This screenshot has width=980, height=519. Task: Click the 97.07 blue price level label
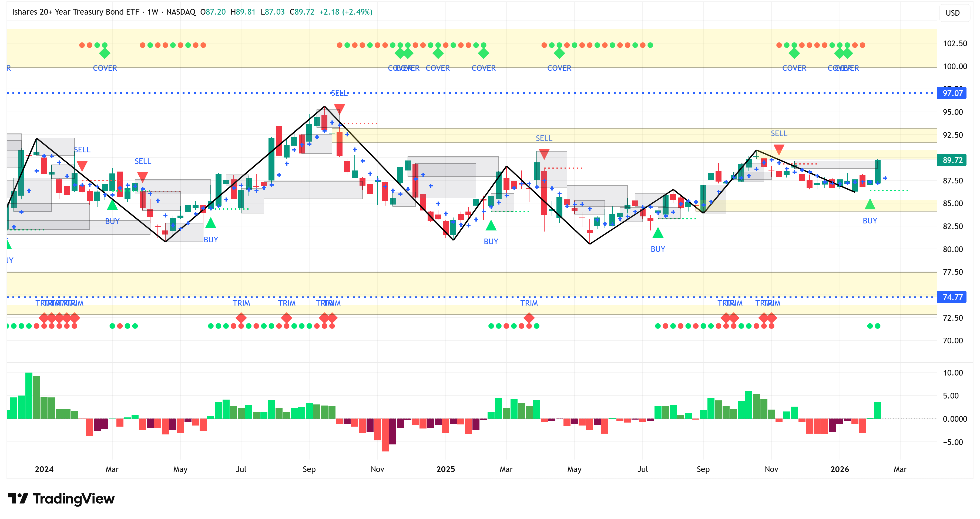952,93
